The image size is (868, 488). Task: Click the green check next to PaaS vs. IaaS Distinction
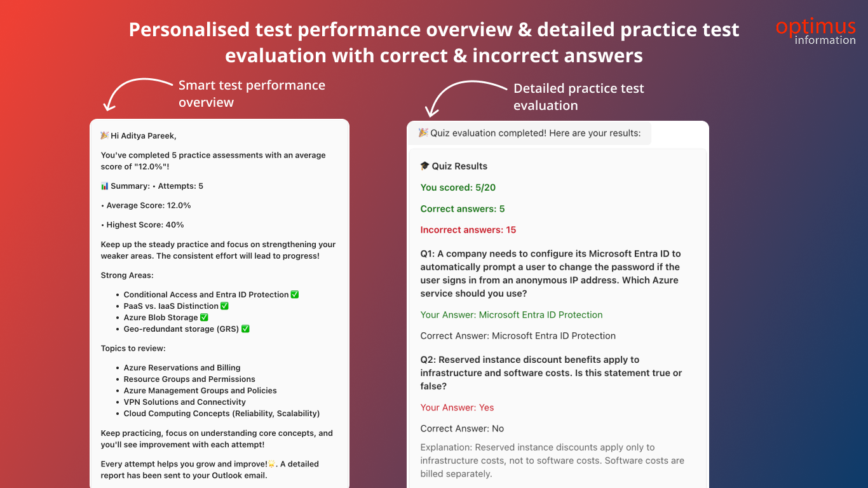pyautogui.click(x=224, y=306)
